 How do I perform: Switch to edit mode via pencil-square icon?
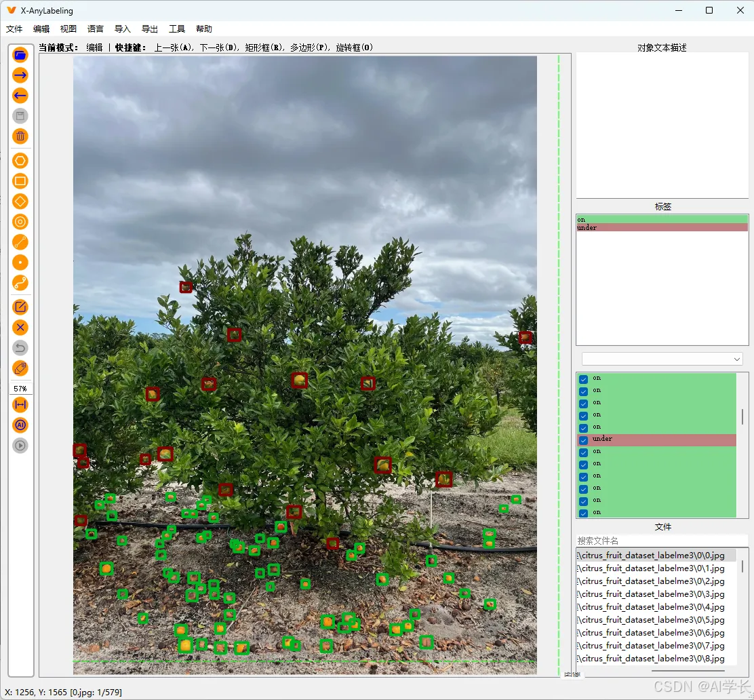click(20, 307)
